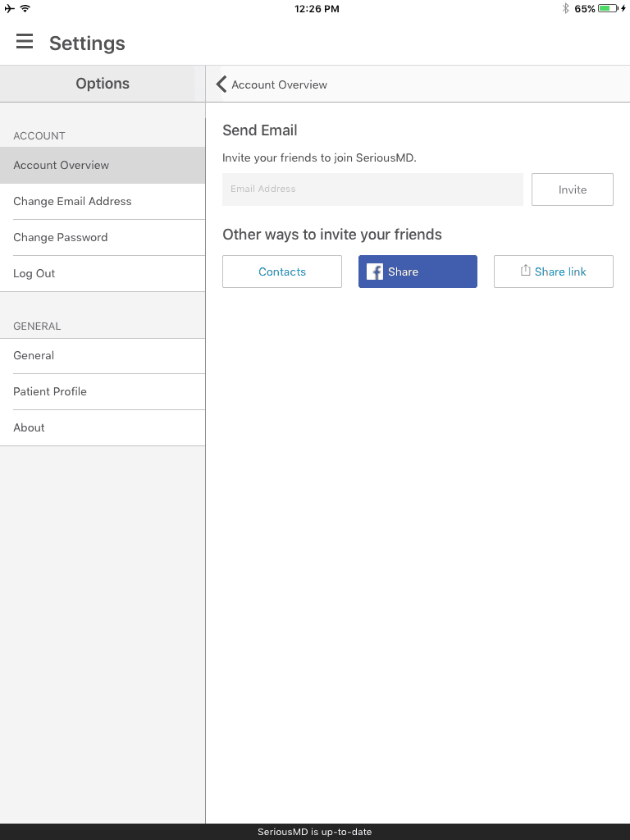
Task: Click 'SeriousMD is up-to-date' status bar
Action: pos(315,832)
